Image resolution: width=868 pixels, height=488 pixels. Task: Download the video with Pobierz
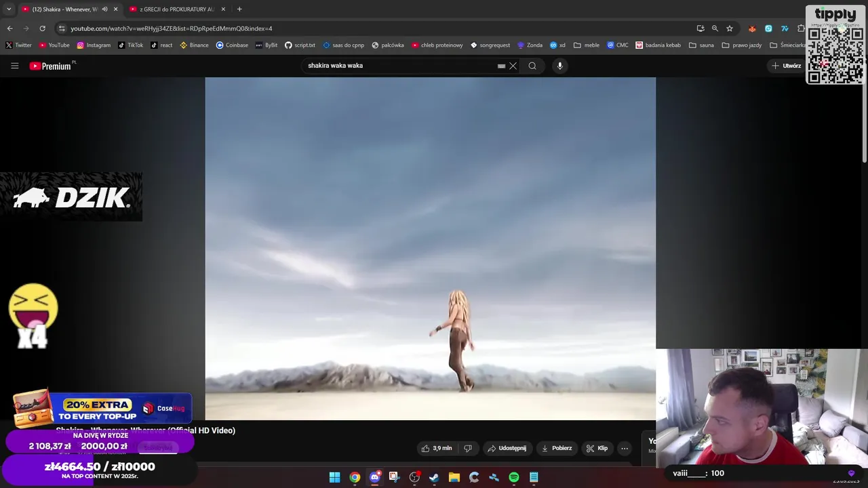pyautogui.click(x=556, y=448)
